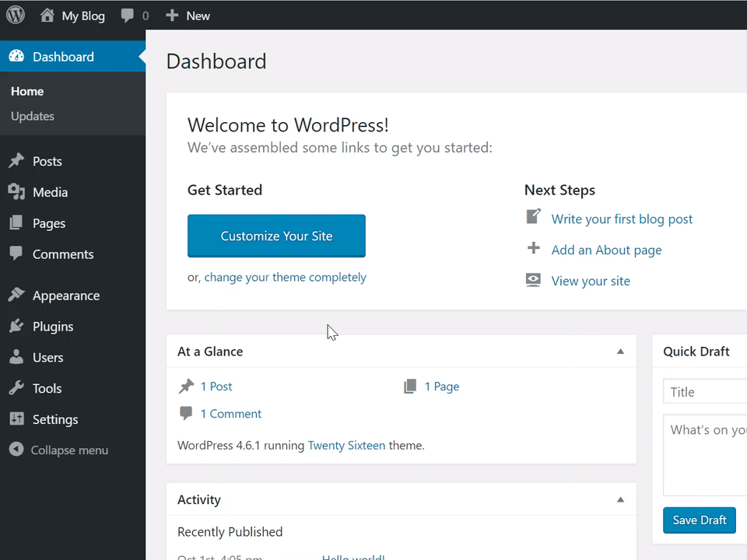Click the Media icon in sidebar
The height and width of the screenshot is (560, 747).
click(16, 192)
